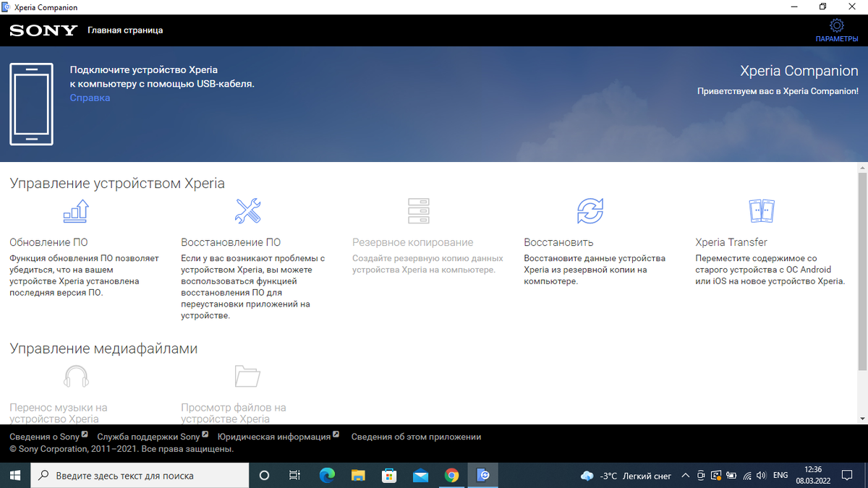Open clock showing 12:36

click(x=812, y=475)
